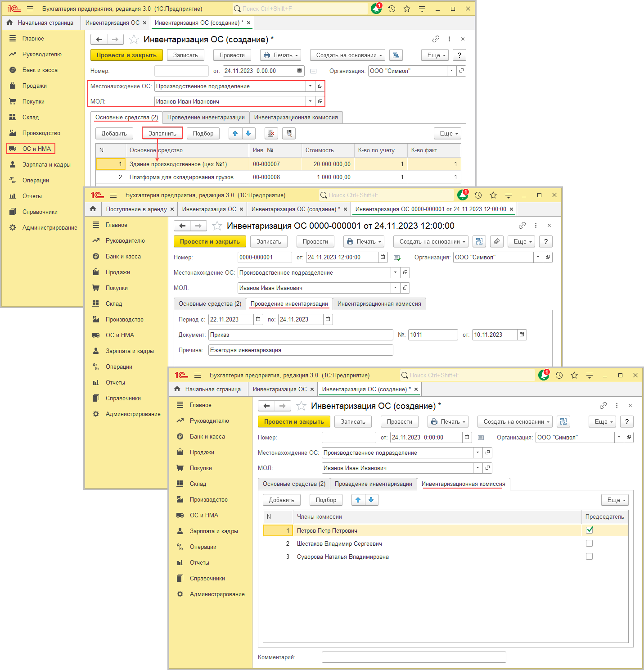Expand МОЛ dropdown in the middle window

pyautogui.click(x=395, y=288)
